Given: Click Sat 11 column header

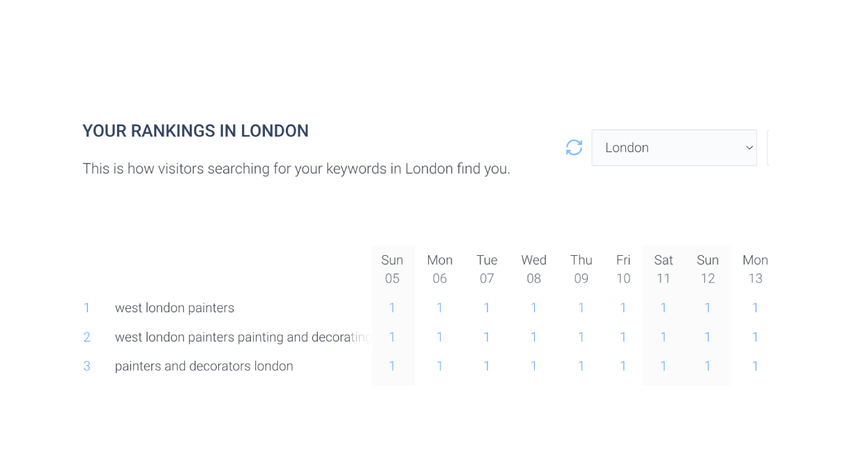Looking at the screenshot, I should pyautogui.click(x=664, y=269).
